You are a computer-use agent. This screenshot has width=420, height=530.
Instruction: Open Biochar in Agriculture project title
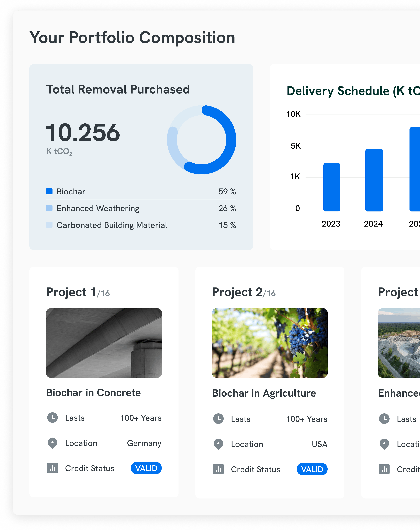[264, 393]
